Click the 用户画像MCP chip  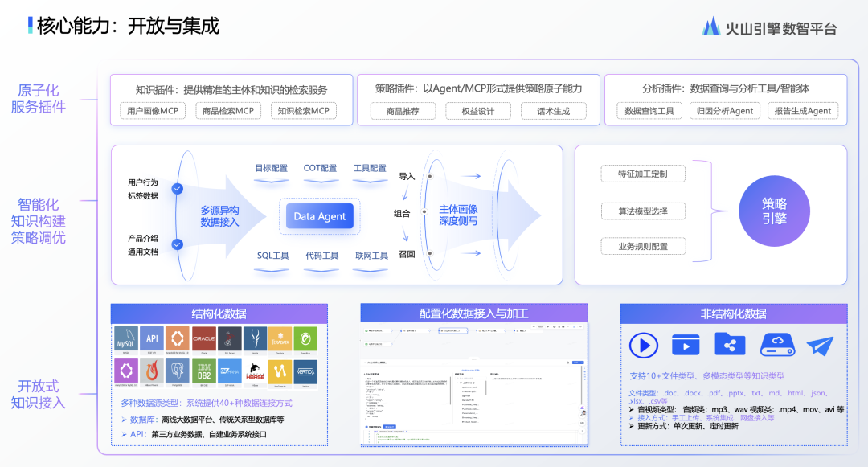pos(153,111)
